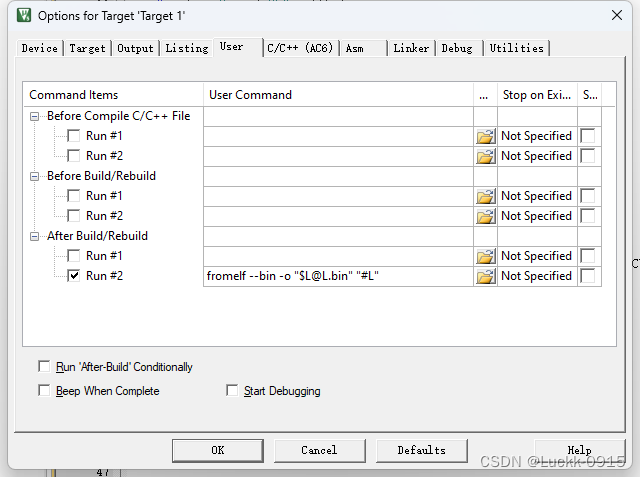The width and height of the screenshot is (640, 477).
Task: Collapse Before Compile C/C++ File group
Action: click(35, 117)
